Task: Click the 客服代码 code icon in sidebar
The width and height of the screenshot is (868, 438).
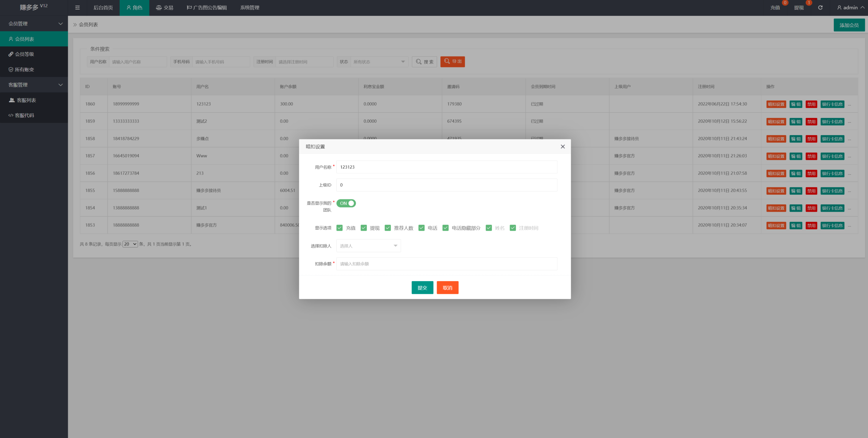Action: 11,116
